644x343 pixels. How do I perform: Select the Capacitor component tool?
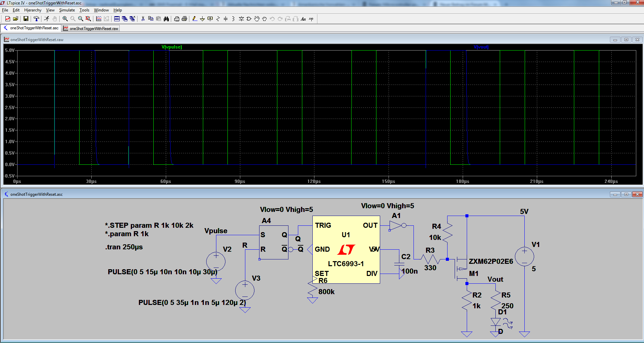tap(225, 19)
